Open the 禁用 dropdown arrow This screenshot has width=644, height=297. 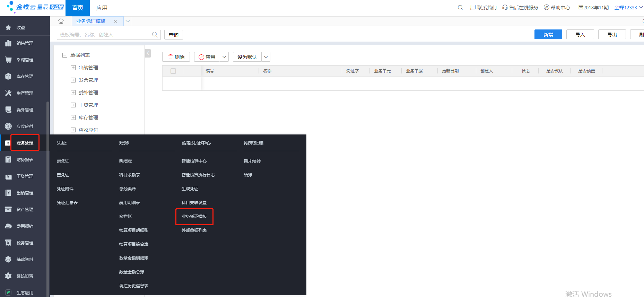[224, 57]
